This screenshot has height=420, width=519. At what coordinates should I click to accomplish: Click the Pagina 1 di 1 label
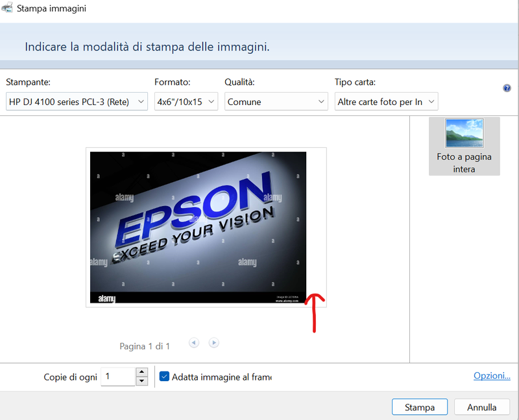(x=145, y=346)
